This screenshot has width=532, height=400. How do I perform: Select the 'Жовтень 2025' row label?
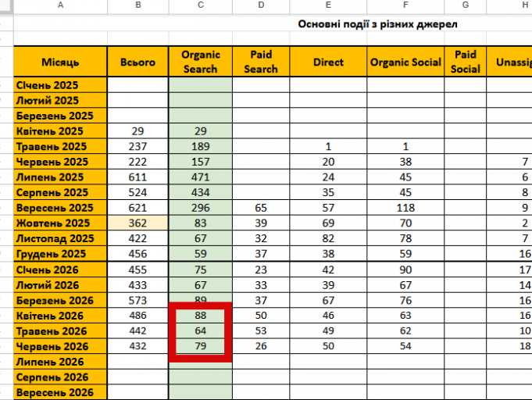pos(60,223)
